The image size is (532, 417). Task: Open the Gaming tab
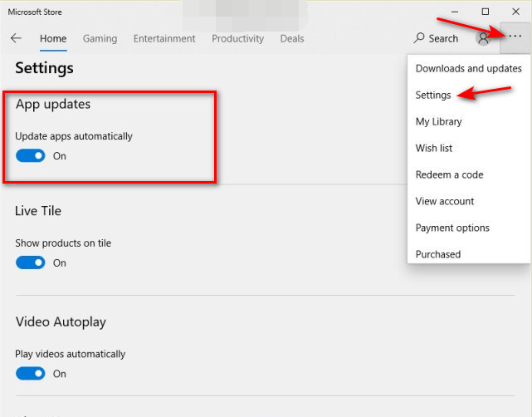[100, 38]
